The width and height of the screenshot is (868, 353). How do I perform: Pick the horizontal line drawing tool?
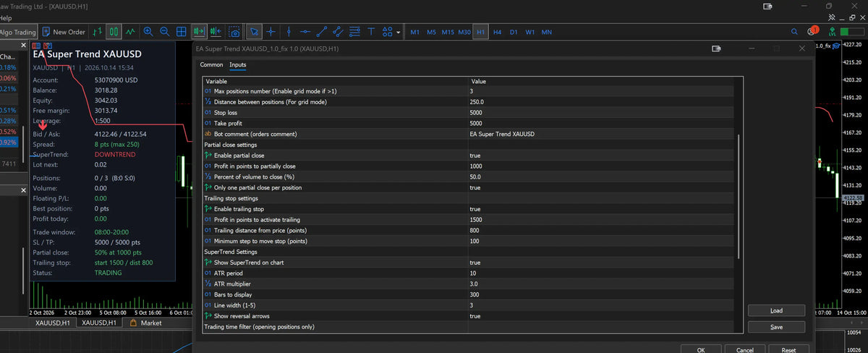pos(305,32)
